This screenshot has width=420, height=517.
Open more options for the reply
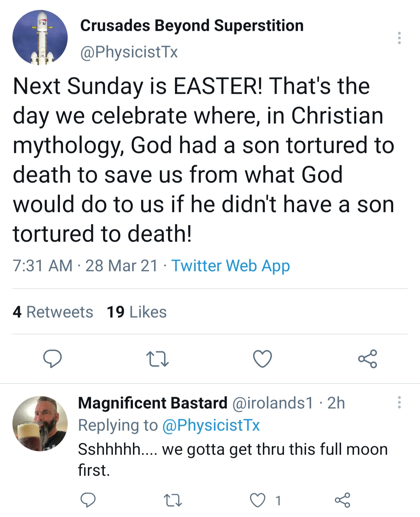(x=399, y=402)
